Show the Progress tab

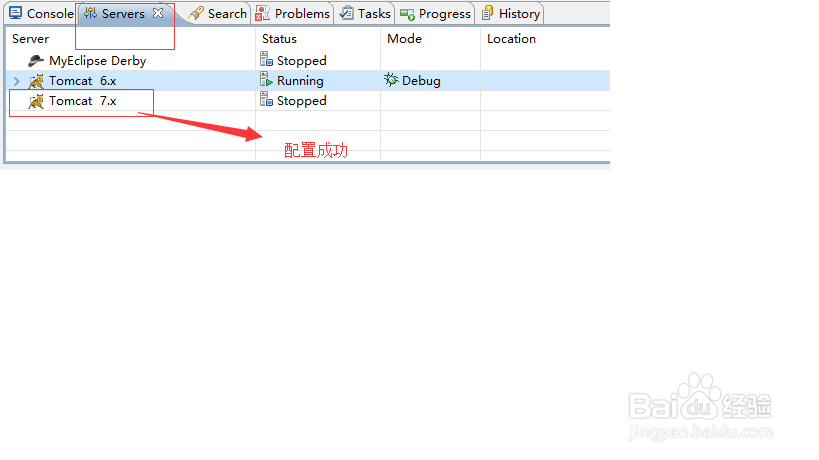pyautogui.click(x=435, y=14)
